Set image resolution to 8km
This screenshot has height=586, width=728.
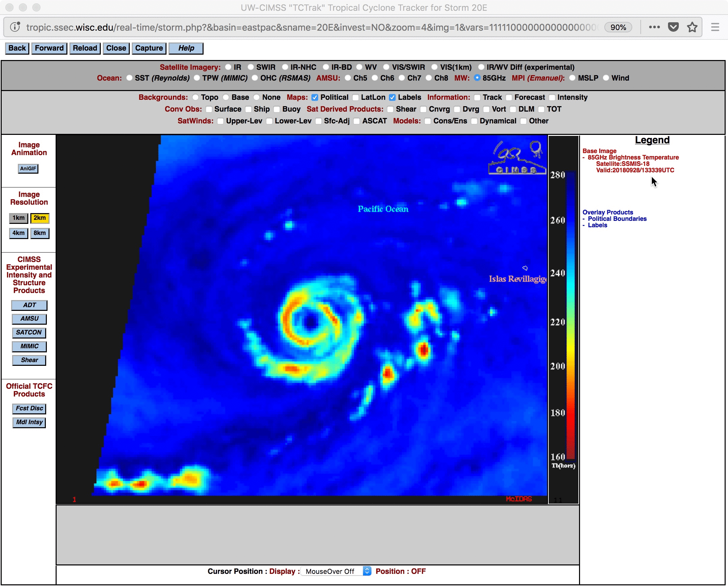(40, 233)
